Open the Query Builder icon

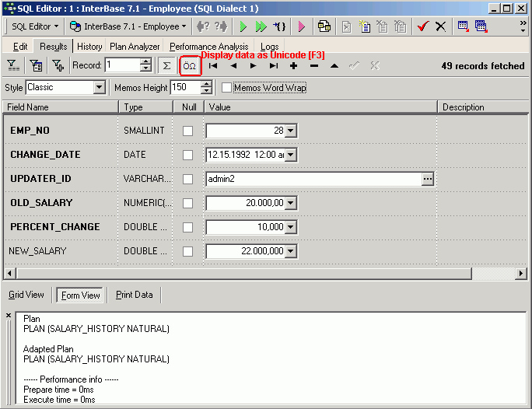[x=324, y=26]
